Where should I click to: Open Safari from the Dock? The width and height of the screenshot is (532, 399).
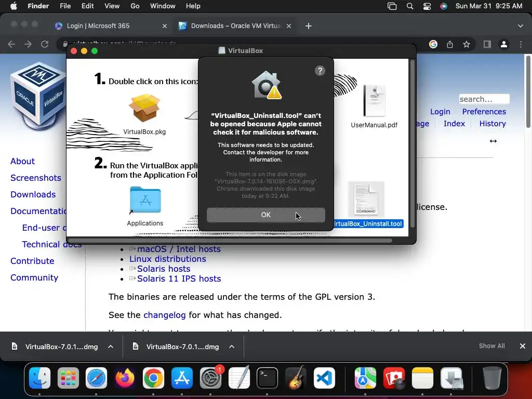(96, 378)
